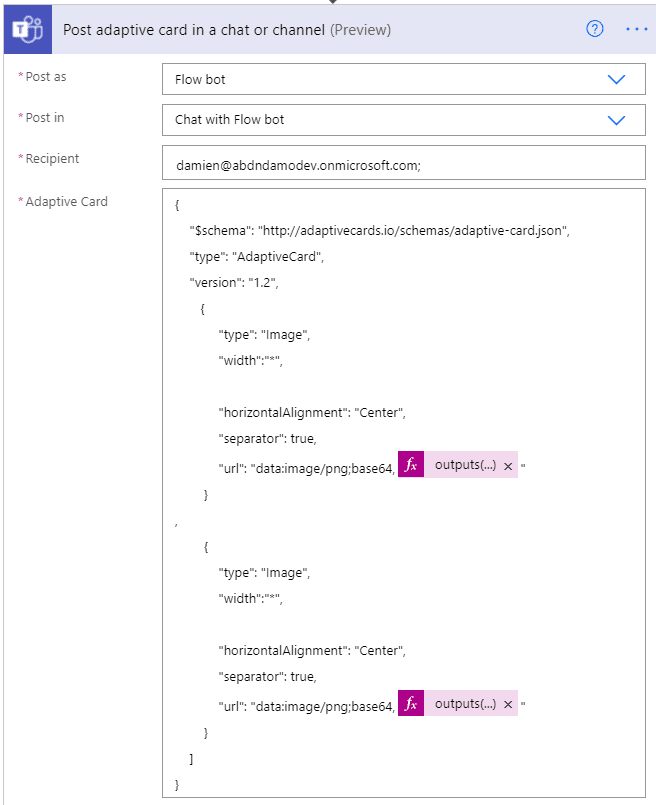Click the damien recipient email address
This screenshot has width=656, height=805.
click(277, 160)
